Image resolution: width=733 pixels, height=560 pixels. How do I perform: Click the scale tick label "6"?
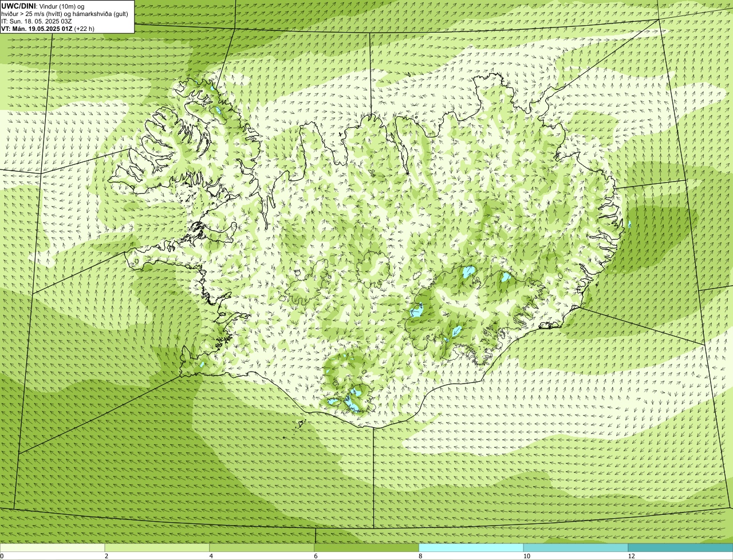[x=316, y=556]
